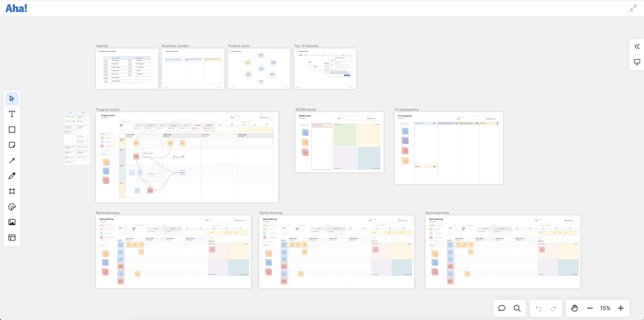Select the Text tool
Image resolution: width=644 pixels, height=320 pixels.
click(x=12, y=114)
